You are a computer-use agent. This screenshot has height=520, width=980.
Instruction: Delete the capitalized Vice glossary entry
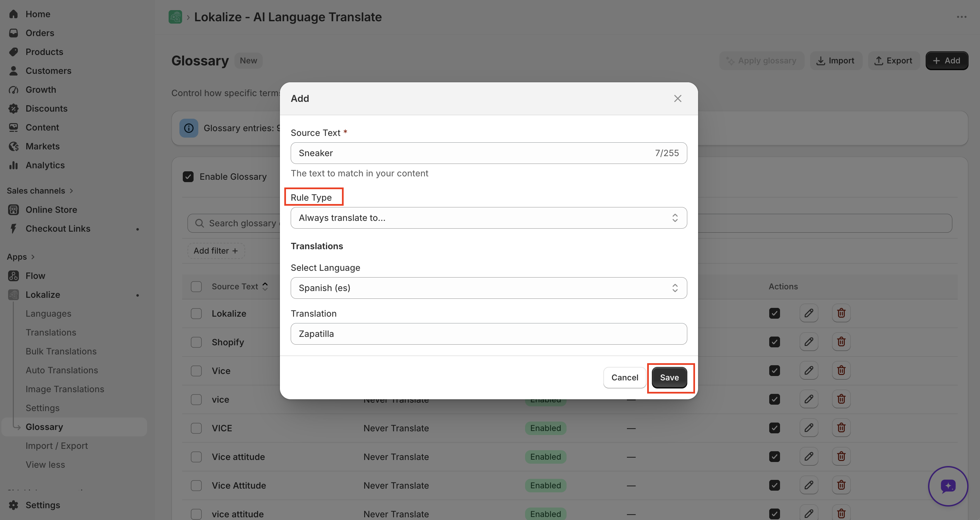[841, 370]
